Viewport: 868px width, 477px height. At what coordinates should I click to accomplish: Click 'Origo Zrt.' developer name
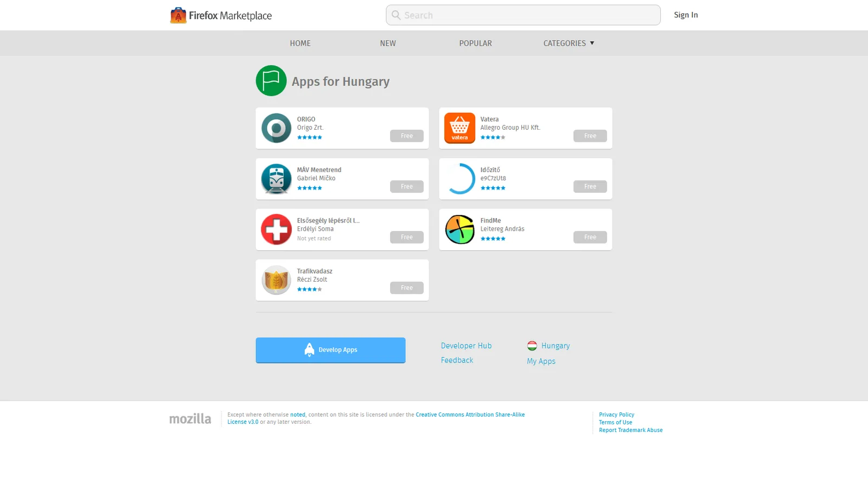pyautogui.click(x=310, y=128)
